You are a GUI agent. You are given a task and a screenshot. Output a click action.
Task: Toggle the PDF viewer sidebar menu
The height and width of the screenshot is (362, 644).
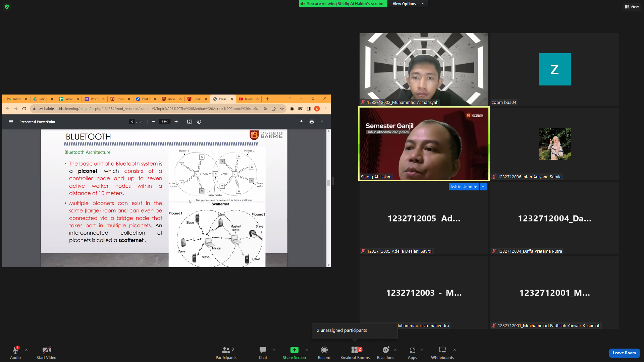point(11,122)
